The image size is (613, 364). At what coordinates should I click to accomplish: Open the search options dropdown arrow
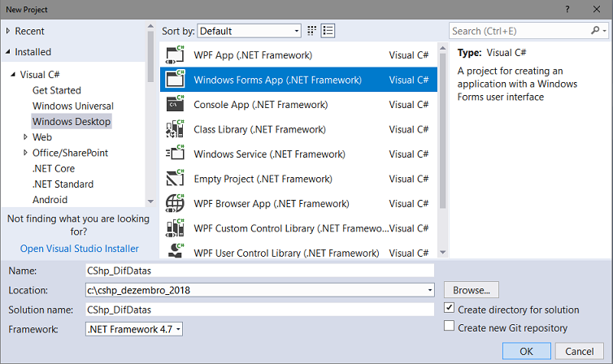tap(604, 30)
